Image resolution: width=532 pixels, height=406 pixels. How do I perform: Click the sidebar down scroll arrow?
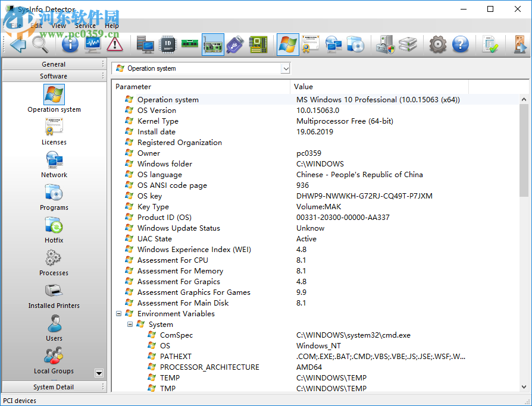pyautogui.click(x=99, y=373)
